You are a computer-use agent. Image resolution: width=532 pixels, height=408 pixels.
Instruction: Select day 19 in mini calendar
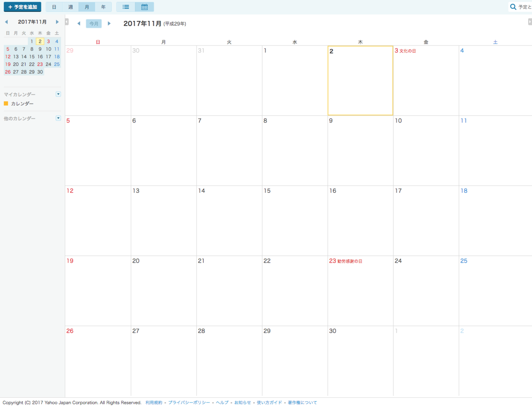click(x=8, y=64)
